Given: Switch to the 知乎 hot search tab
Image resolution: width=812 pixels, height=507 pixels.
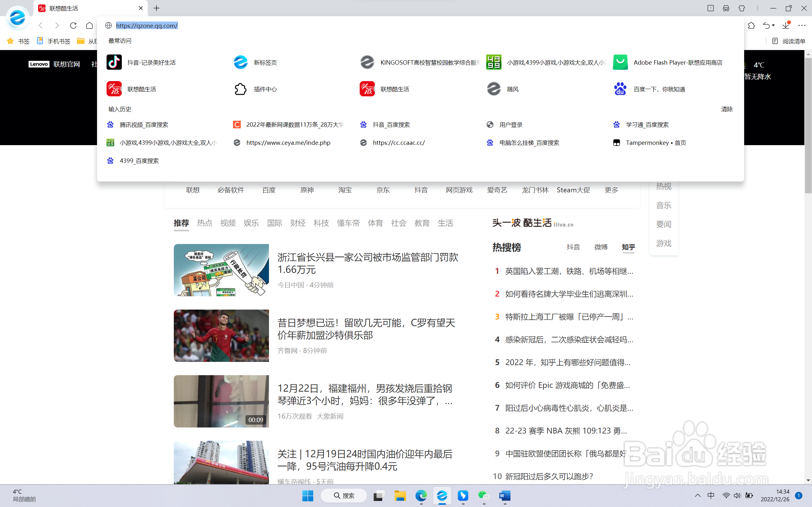Looking at the screenshot, I should (x=628, y=247).
